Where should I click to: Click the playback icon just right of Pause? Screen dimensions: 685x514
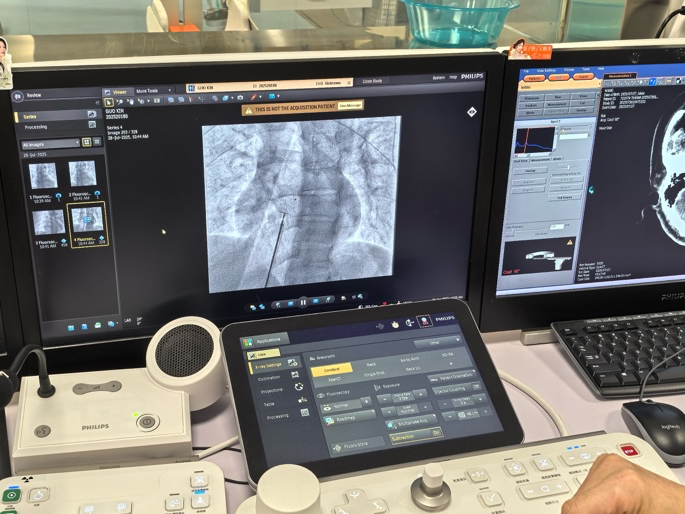coord(316,301)
